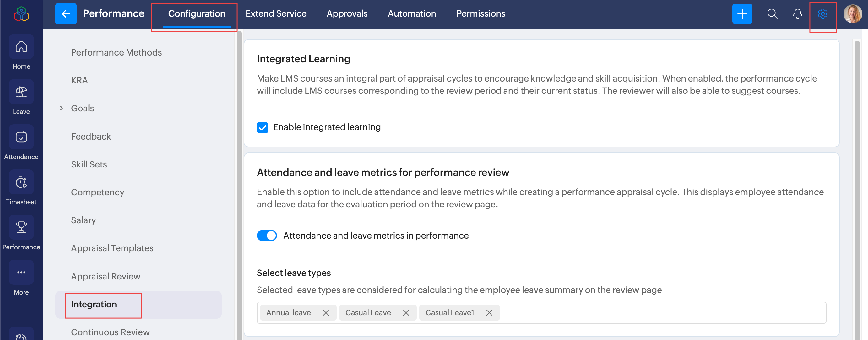Click the Select leave types heading
This screenshot has width=868, height=340.
294,273
